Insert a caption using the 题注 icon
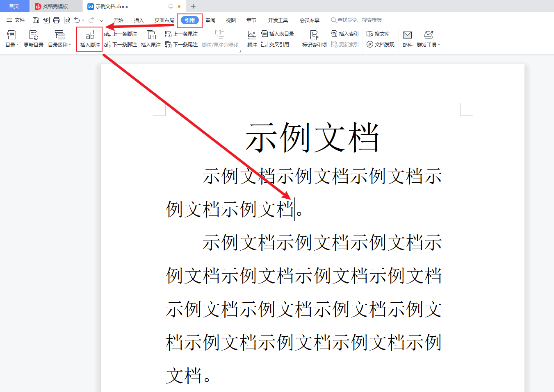Screen dimensions: 554x392 pos(252,39)
